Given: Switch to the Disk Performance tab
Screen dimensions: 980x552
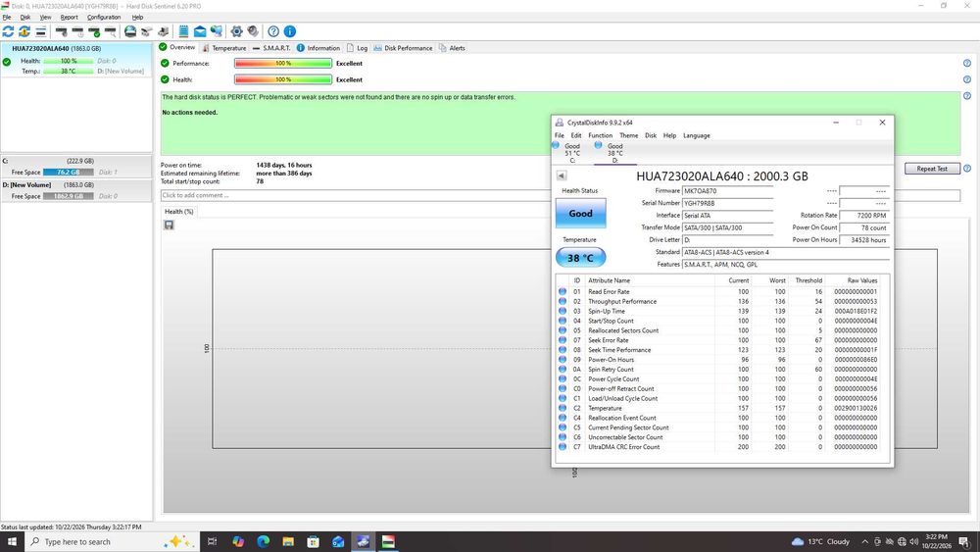Looking at the screenshot, I should click(403, 48).
